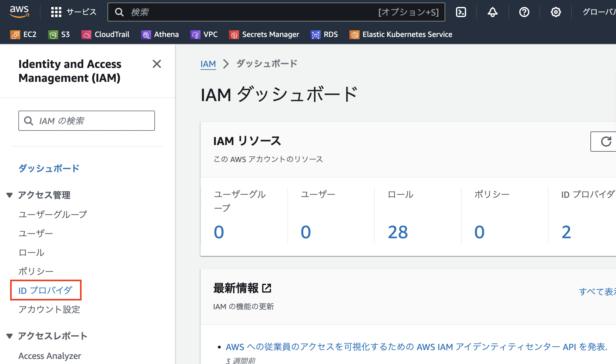Close the IAM navigation sidebar
The height and width of the screenshot is (364, 616).
(x=157, y=64)
